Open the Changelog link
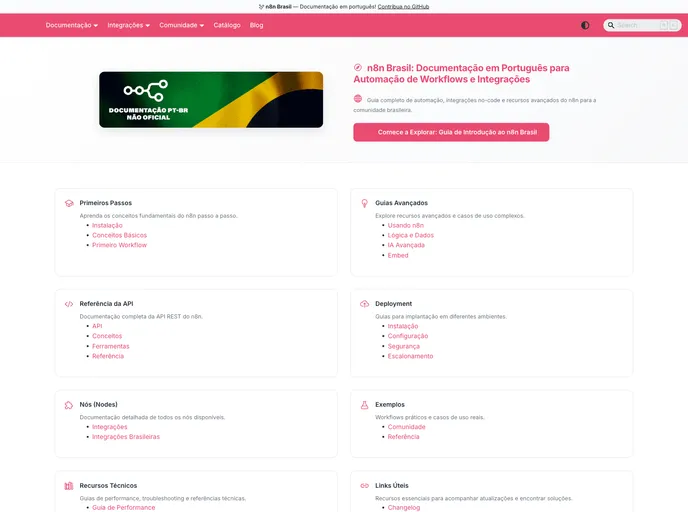The height and width of the screenshot is (512, 688). pyautogui.click(x=404, y=508)
